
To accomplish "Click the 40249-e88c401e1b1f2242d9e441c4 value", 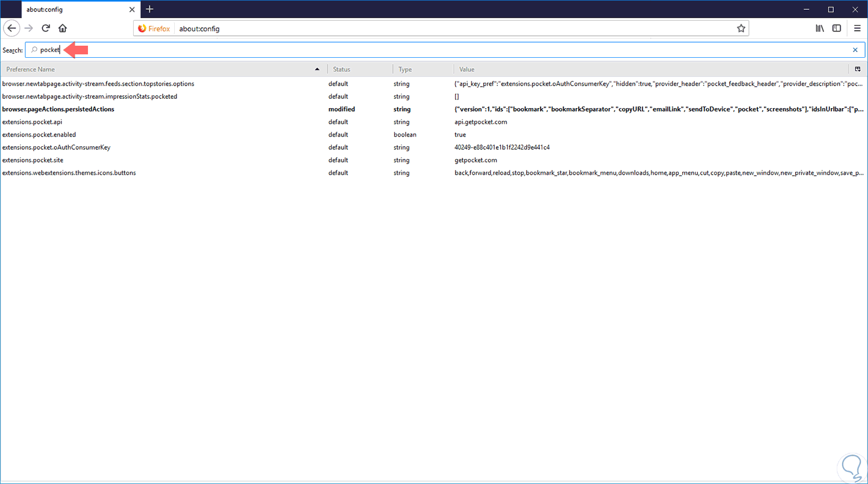I will pyautogui.click(x=502, y=147).
